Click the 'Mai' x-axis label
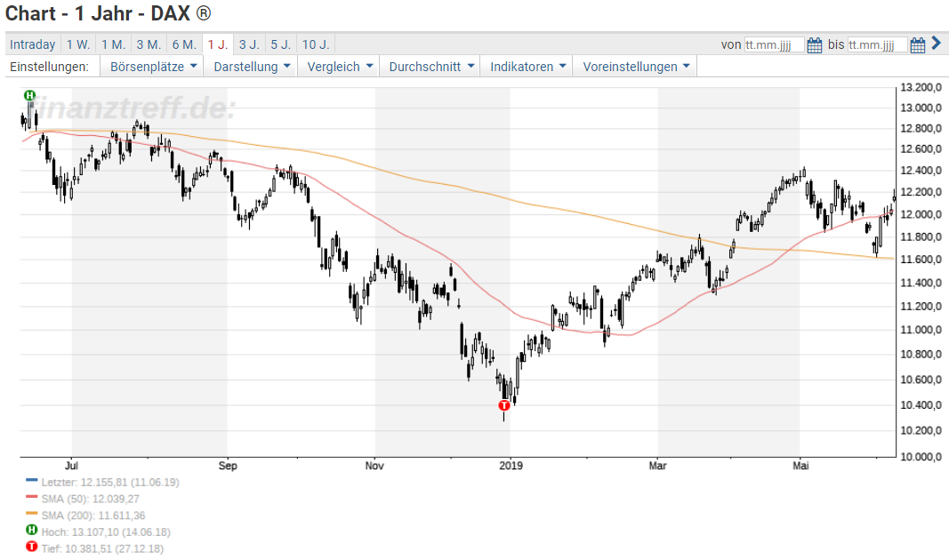 (800, 466)
